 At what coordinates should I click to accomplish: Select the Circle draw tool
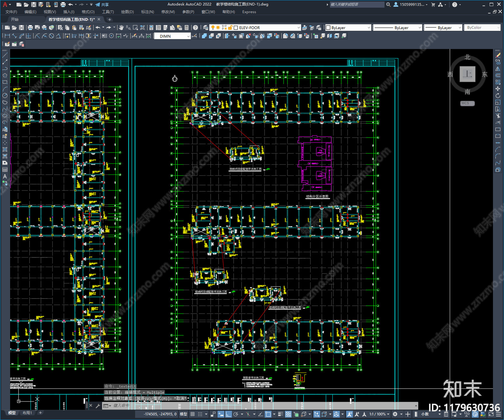pyautogui.click(x=5, y=95)
